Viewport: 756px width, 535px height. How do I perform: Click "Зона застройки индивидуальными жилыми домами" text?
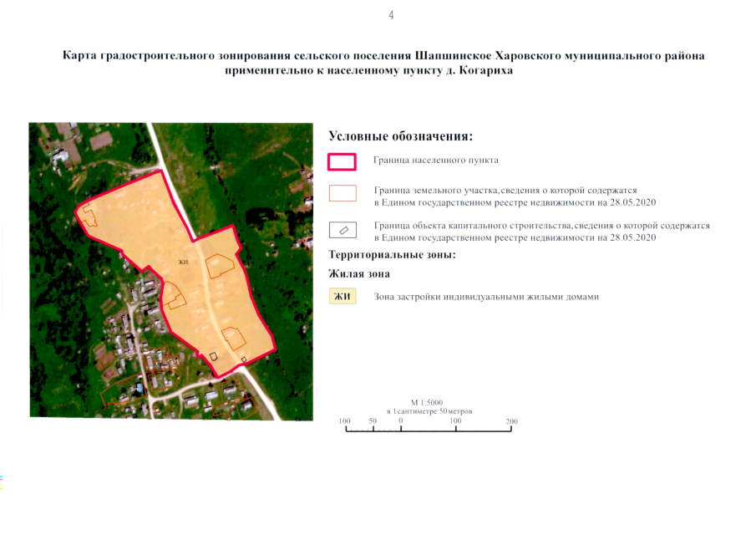[x=487, y=297]
